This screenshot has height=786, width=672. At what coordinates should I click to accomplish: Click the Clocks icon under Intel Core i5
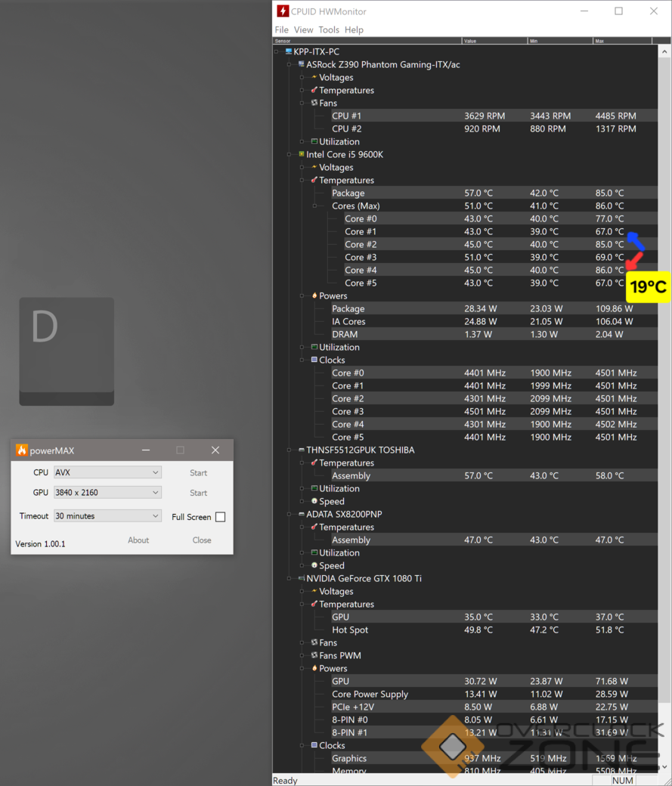click(x=314, y=360)
